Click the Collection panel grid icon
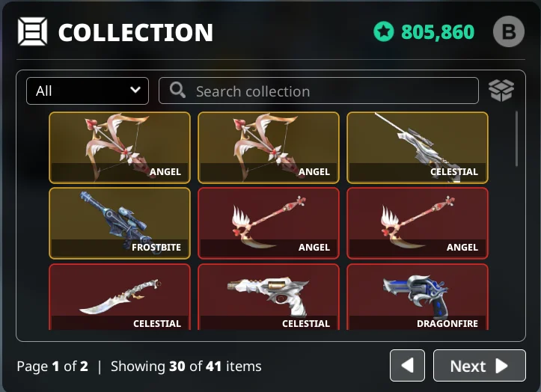 (32, 31)
